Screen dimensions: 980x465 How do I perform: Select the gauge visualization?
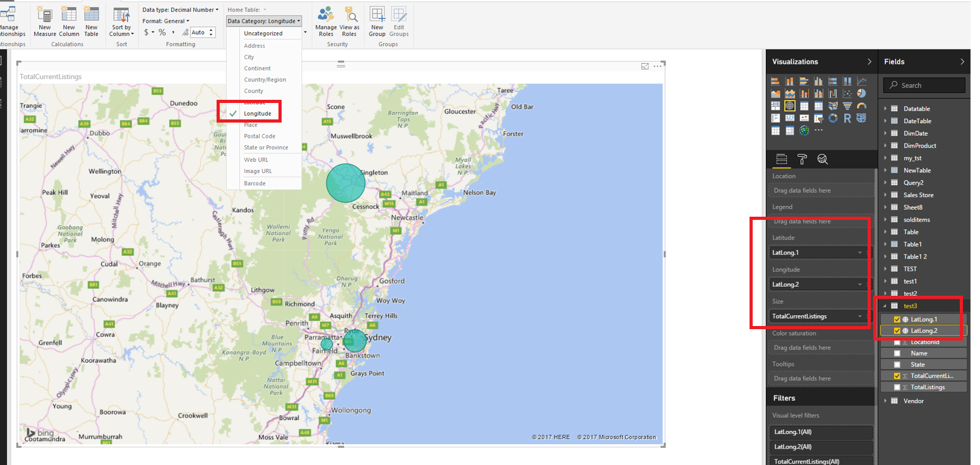862,106
